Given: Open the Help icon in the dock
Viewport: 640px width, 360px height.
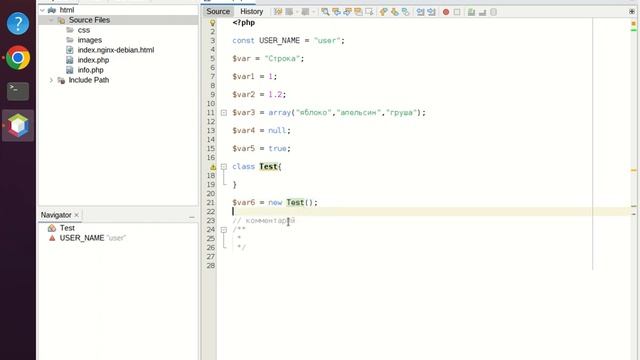Looking at the screenshot, I should [18, 23].
